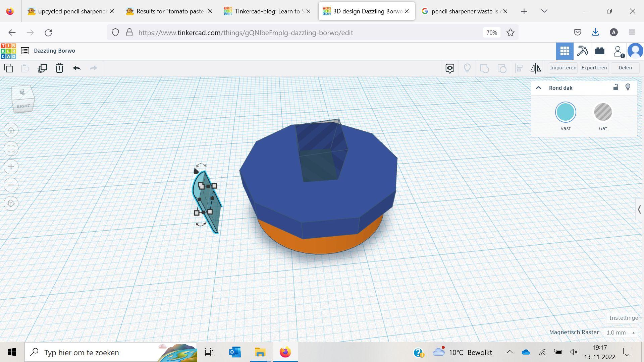Hide shape using the lightbulb in panel
The image size is (644, 362).
[x=628, y=87]
